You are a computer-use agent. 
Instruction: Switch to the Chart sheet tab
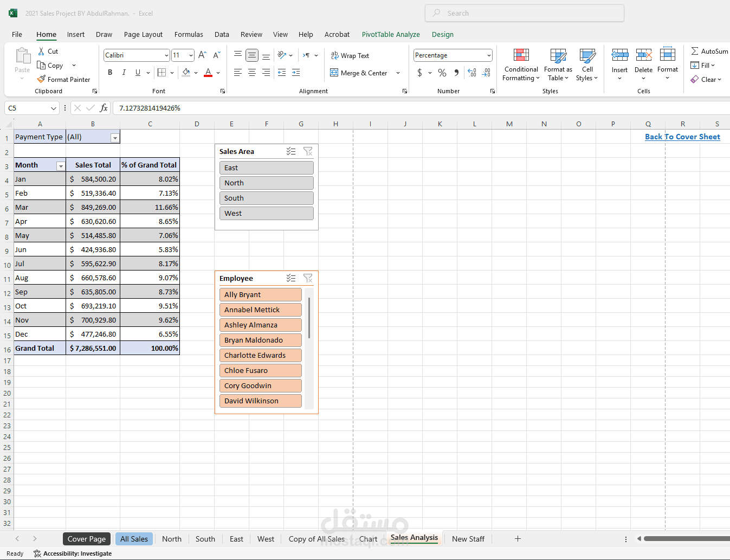(368, 539)
